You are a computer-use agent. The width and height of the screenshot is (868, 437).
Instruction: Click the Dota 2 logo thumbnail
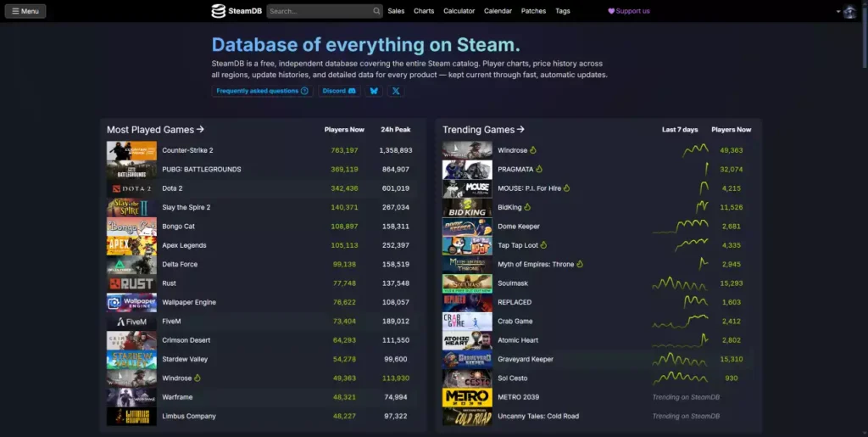[x=131, y=188]
